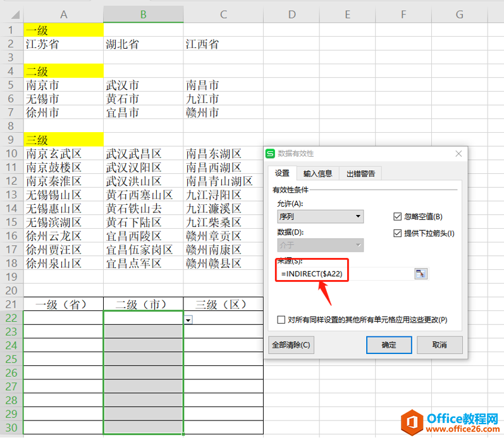Click the cell 无锡市
504x440 pixels.
63,99
